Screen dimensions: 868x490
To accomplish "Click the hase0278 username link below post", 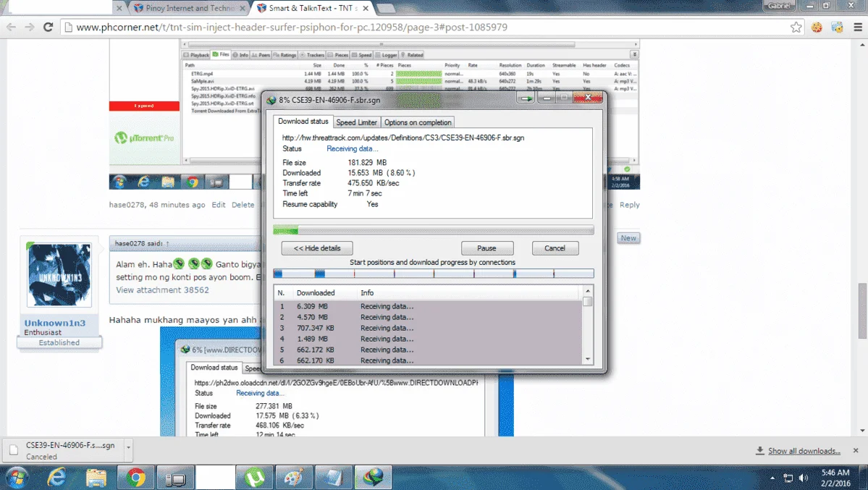I will click(126, 205).
